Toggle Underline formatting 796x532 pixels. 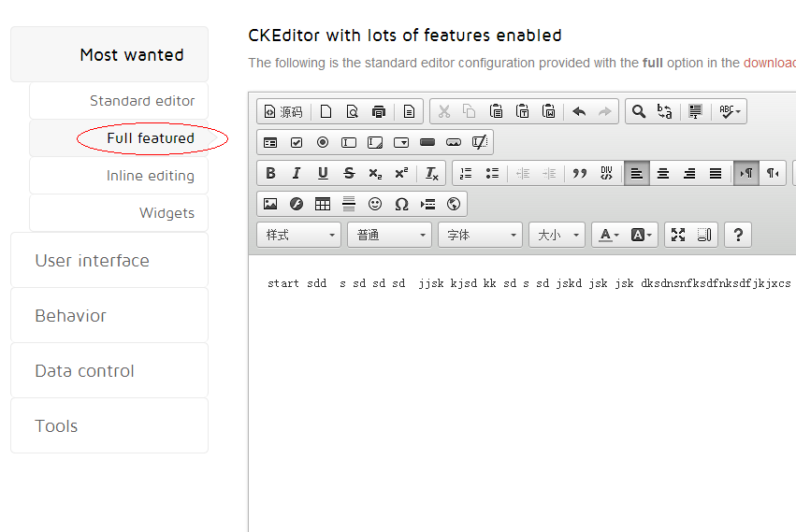[x=323, y=173]
